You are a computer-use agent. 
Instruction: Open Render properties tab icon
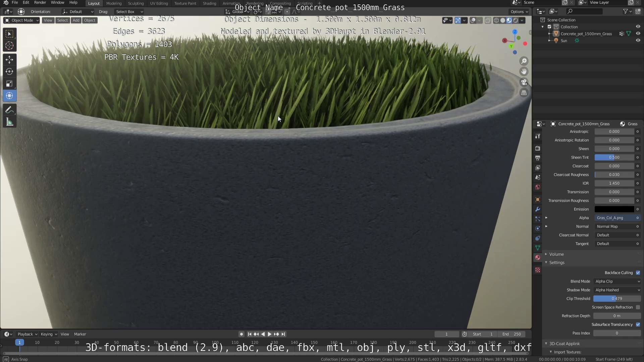[x=538, y=148]
